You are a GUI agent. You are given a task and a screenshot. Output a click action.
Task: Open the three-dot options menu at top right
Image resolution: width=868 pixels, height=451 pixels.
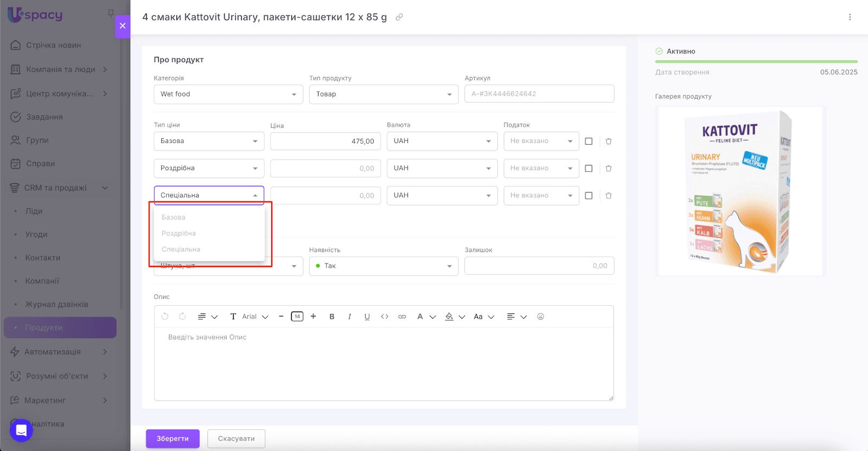point(850,17)
